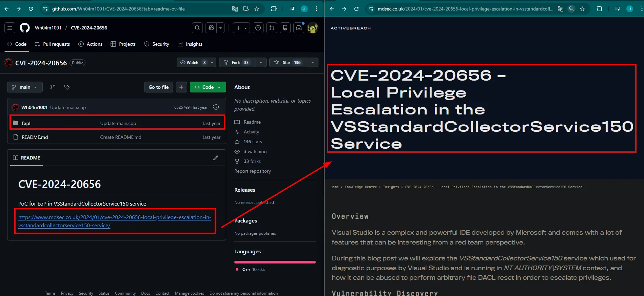This screenshot has width=644, height=296.
Task: Expand the green Code dropdown button
Action: [219, 87]
